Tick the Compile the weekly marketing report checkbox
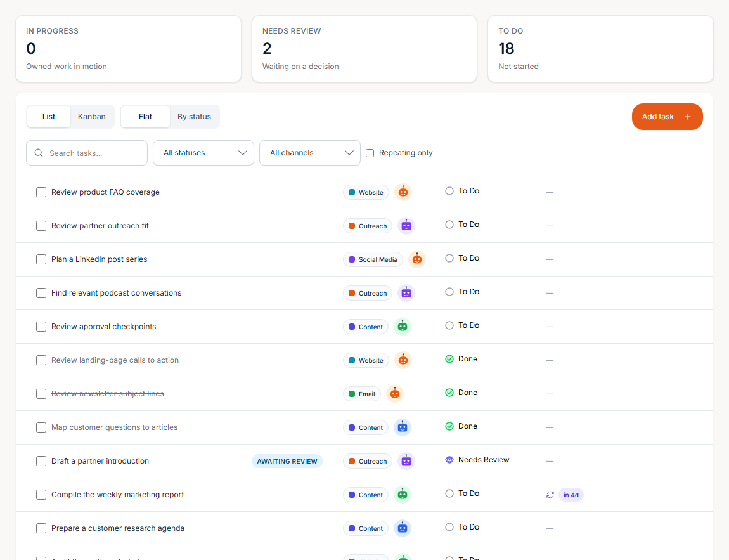 tap(41, 495)
